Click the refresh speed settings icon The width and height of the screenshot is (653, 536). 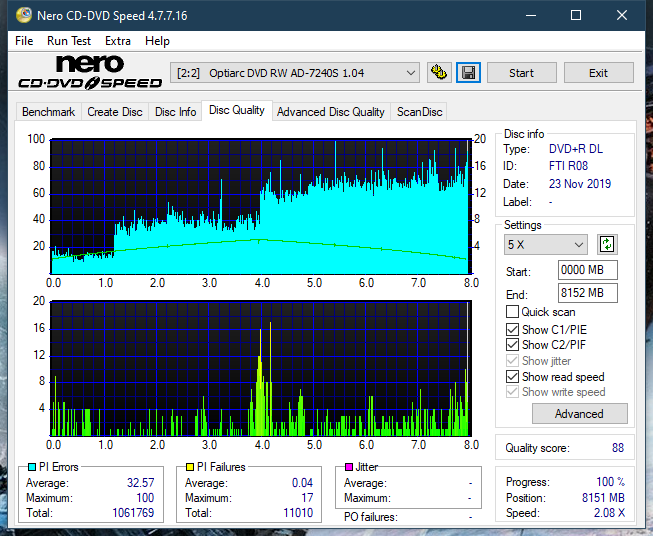click(607, 244)
